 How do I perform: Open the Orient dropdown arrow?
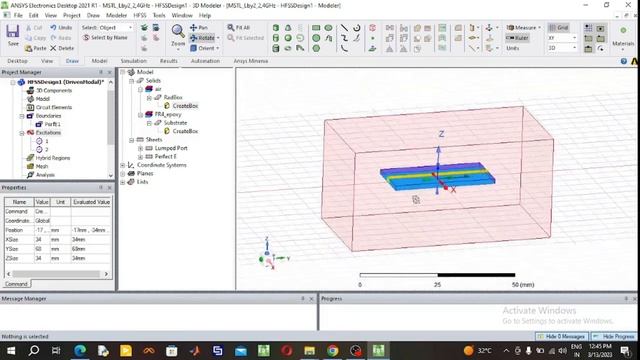[218, 48]
